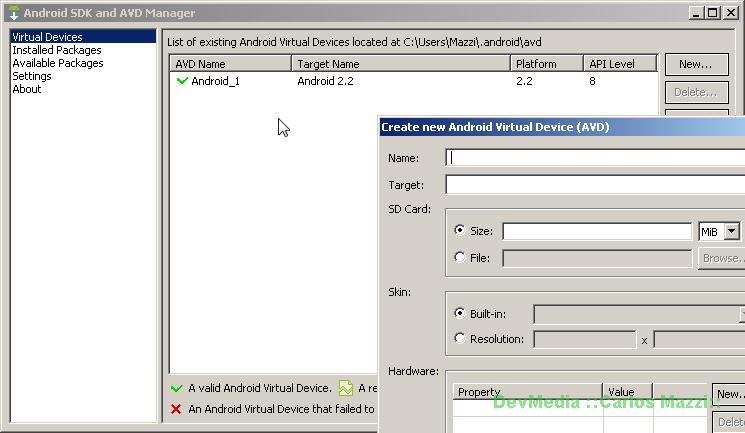Select the SD Card File radio button

460,257
